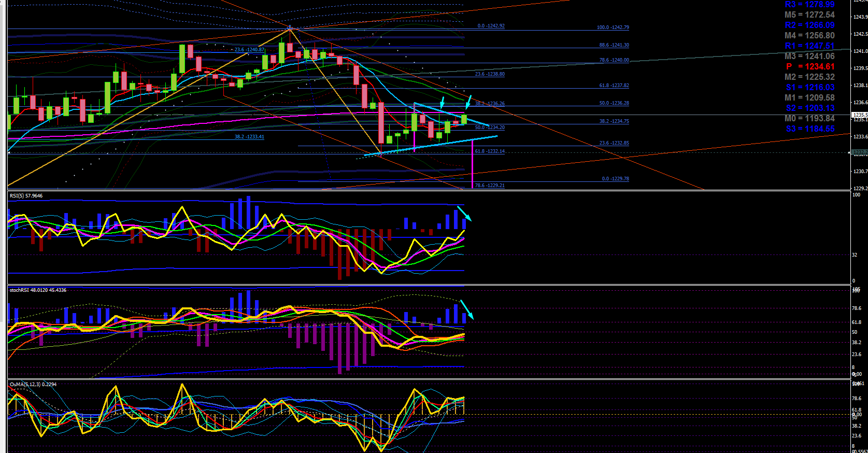Select the Fibonacci label 38.2 -1233.41
The image size is (868, 453).
point(249,137)
